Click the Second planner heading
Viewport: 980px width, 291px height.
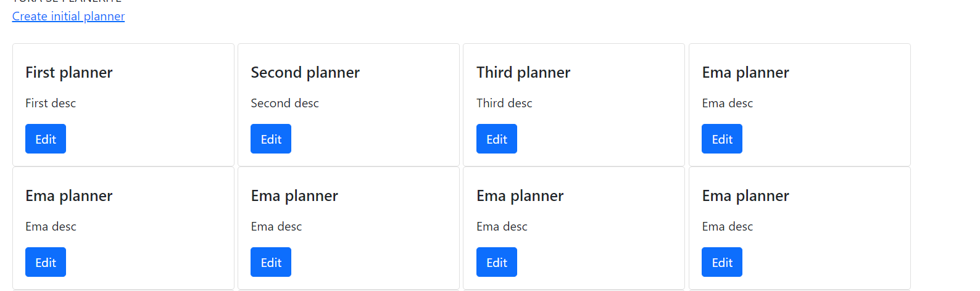click(305, 73)
